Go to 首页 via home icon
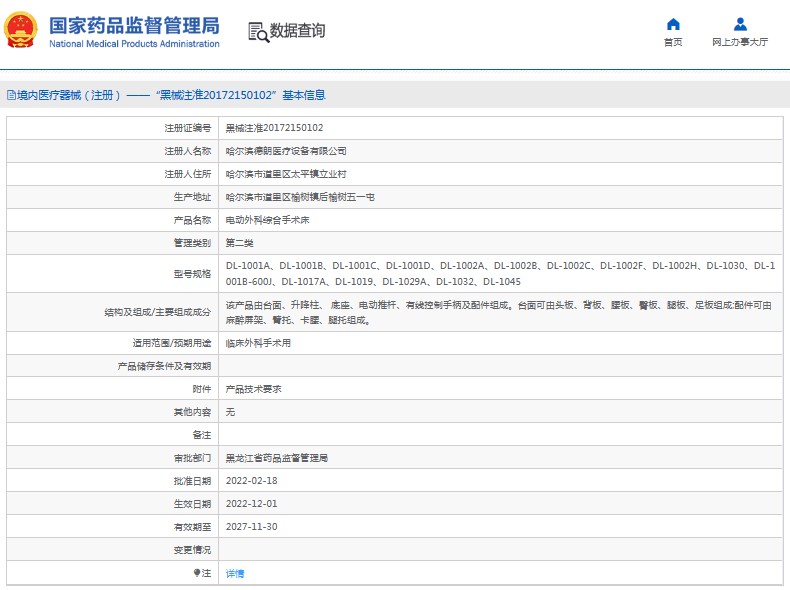790x590 pixels. pos(673,24)
